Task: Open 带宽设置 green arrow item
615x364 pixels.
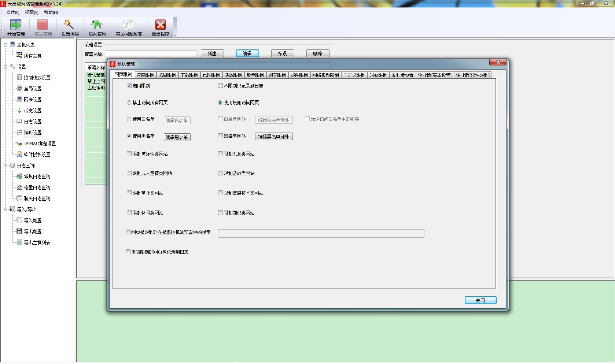Action: point(19,110)
